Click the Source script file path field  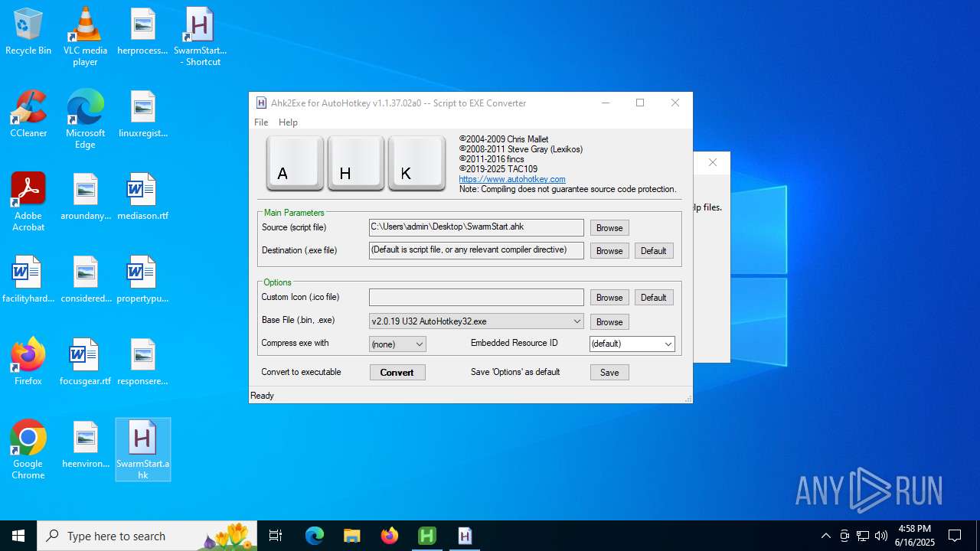tap(476, 227)
